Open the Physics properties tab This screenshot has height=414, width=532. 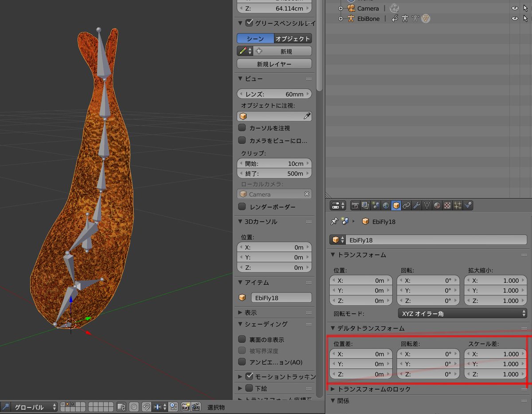click(x=468, y=205)
